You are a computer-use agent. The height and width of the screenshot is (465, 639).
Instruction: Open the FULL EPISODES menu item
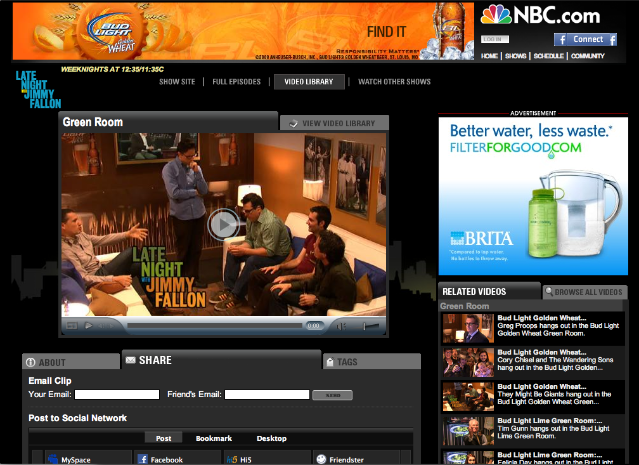236,82
